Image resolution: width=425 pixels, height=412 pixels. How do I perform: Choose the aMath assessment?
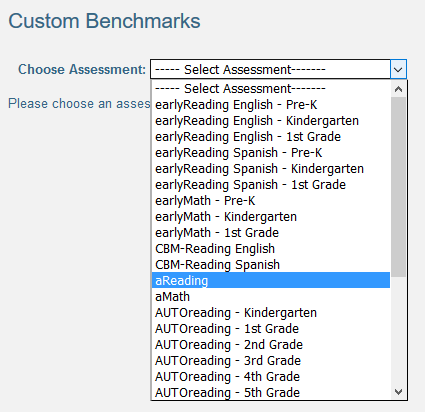[x=271, y=296]
